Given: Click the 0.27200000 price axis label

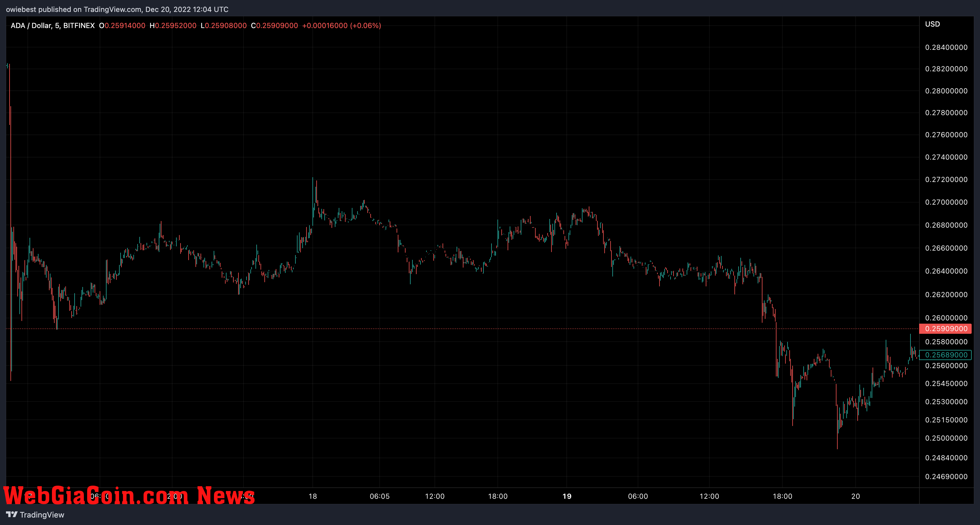Looking at the screenshot, I should coord(946,180).
